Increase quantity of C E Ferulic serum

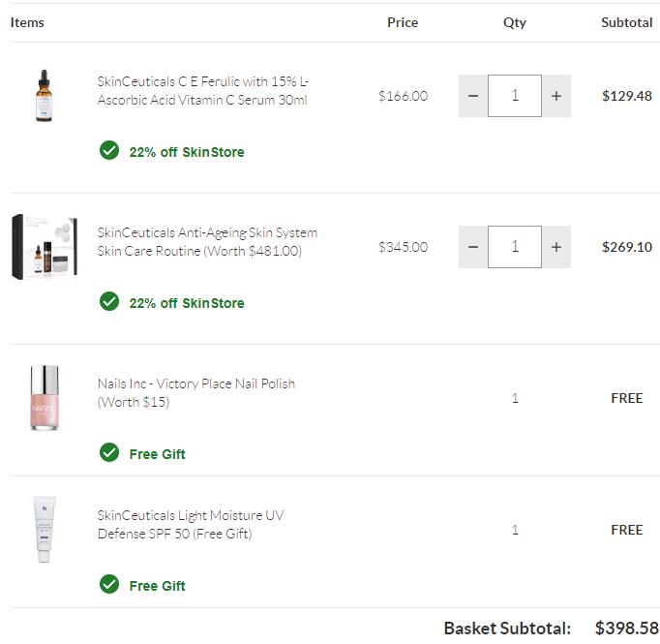tap(555, 96)
